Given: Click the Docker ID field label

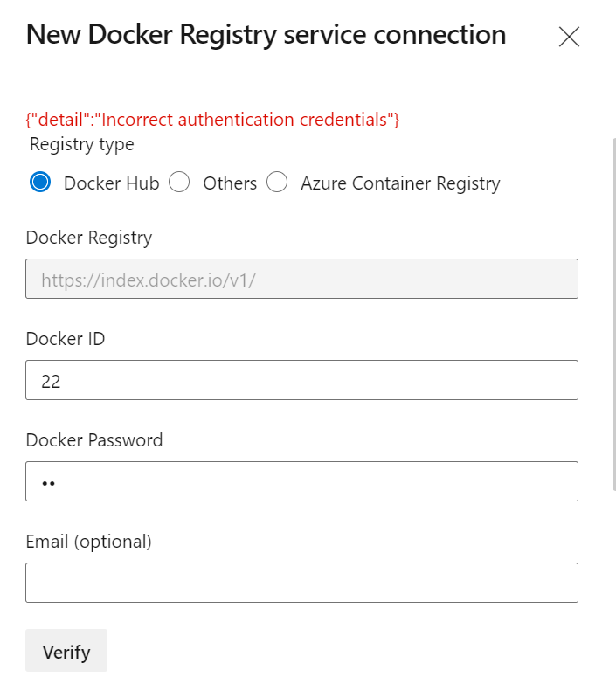Looking at the screenshot, I should coord(66,339).
